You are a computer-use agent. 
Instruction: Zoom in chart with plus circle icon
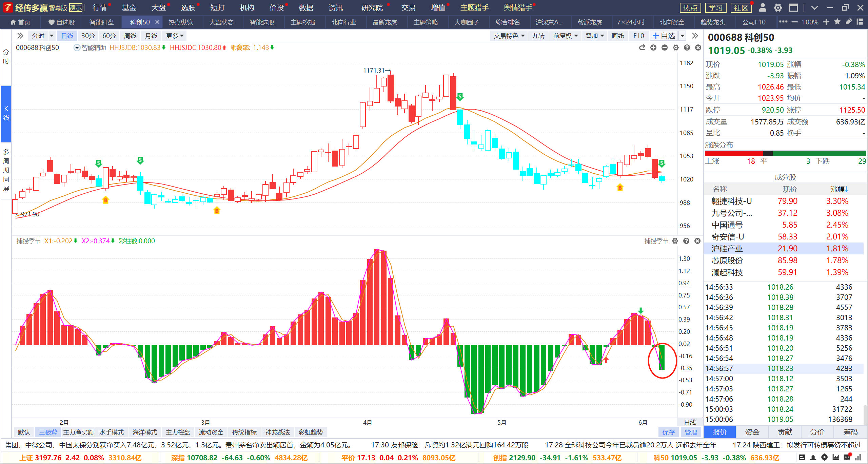(653, 48)
